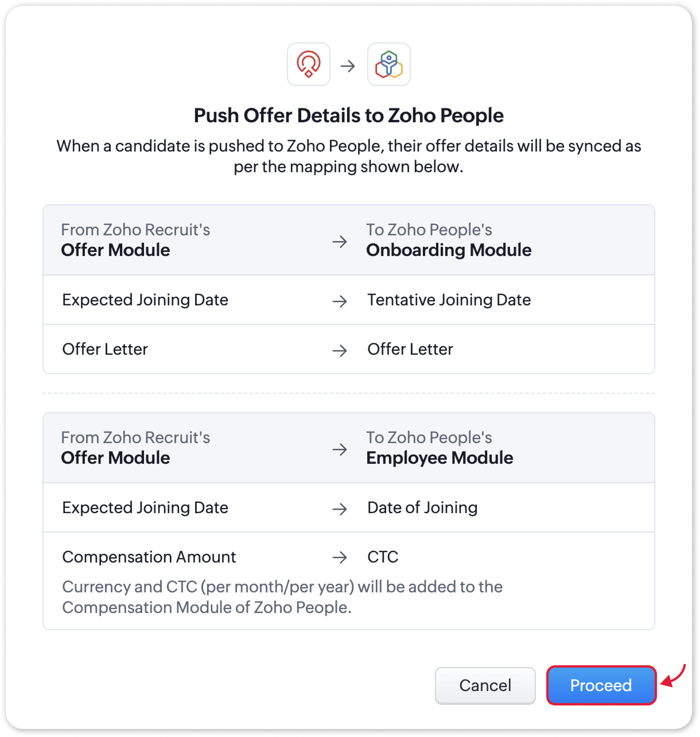
Task: Click the arrow pointing to Date of Joining
Action: click(x=340, y=509)
